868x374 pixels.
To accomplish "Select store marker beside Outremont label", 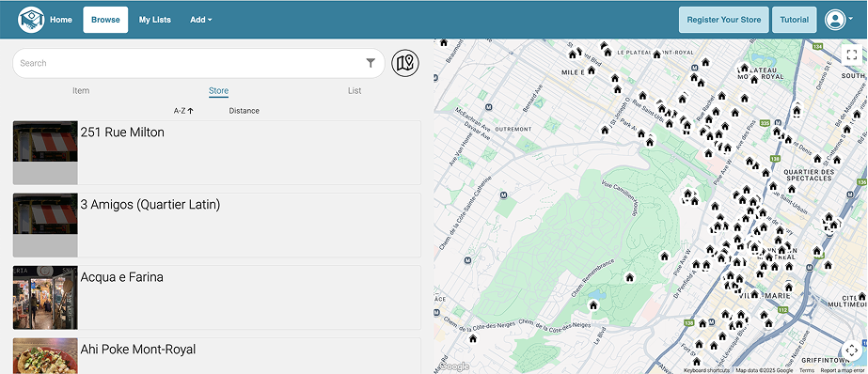I will (x=605, y=131).
